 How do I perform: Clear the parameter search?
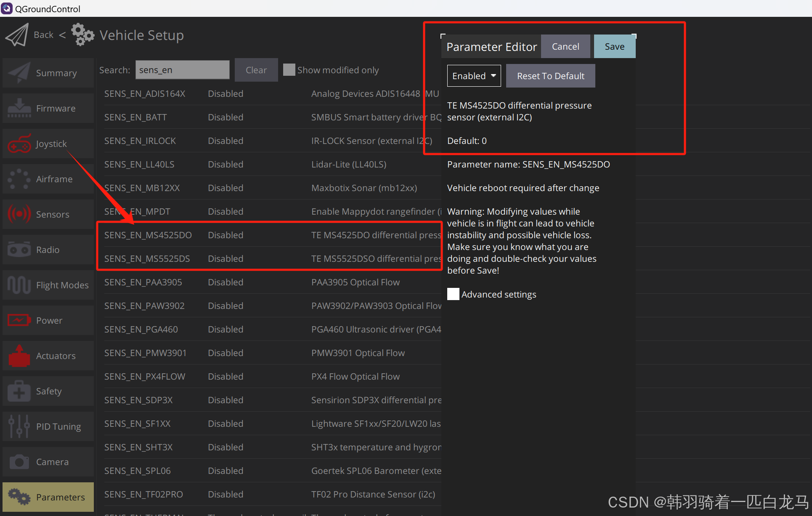click(256, 70)
